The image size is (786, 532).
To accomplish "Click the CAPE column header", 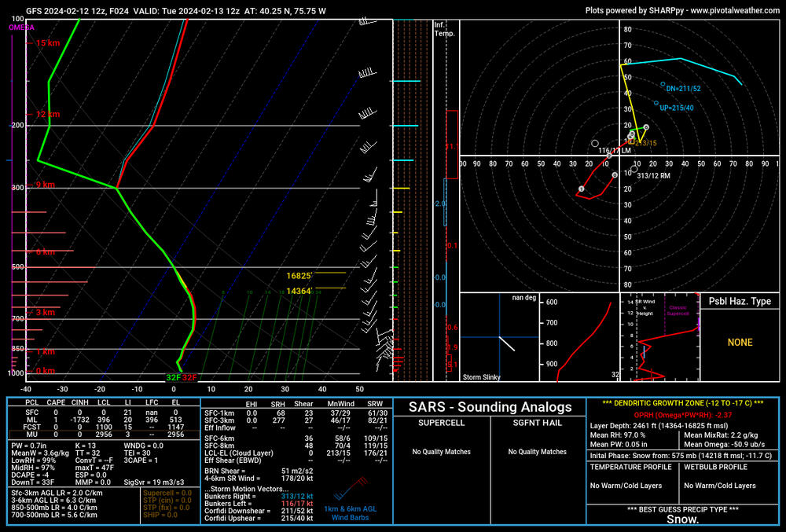I will tap(56, 402).
